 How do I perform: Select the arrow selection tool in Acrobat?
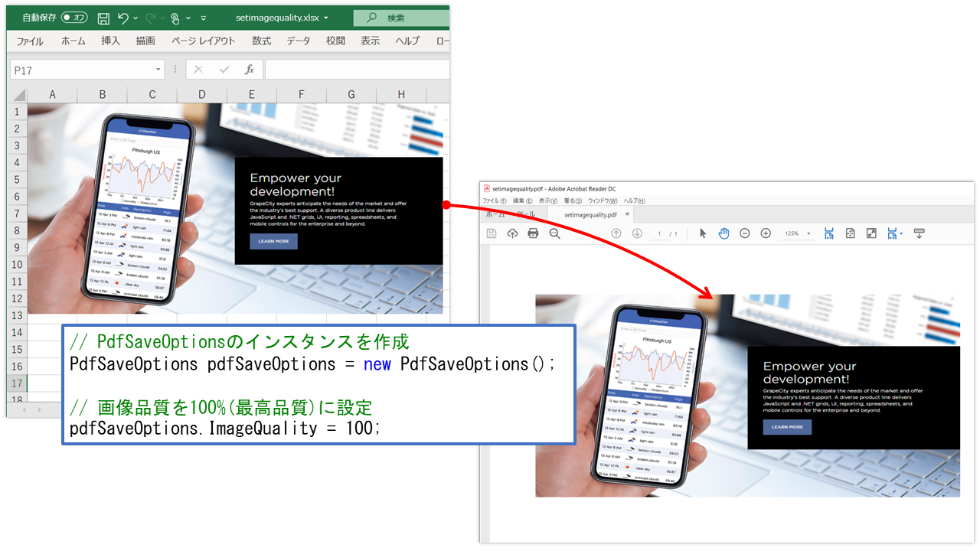click(x=703, y=233)
